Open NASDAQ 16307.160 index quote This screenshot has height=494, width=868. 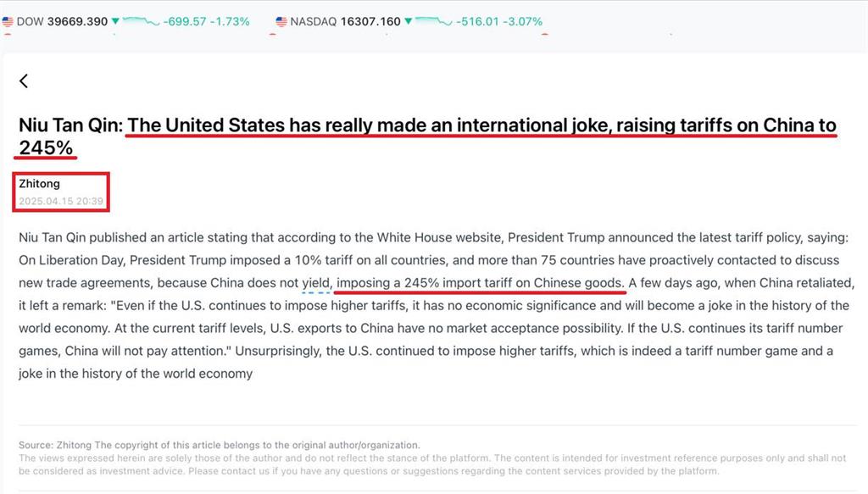click(x=346, y=21)
